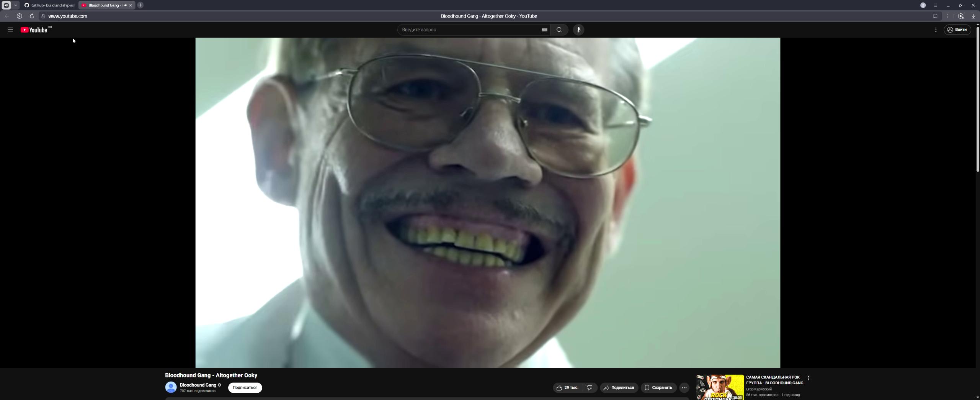Switch to the GitHub browser tab
The width and height of the screenshot is (980, 400).
click(49, 5)
